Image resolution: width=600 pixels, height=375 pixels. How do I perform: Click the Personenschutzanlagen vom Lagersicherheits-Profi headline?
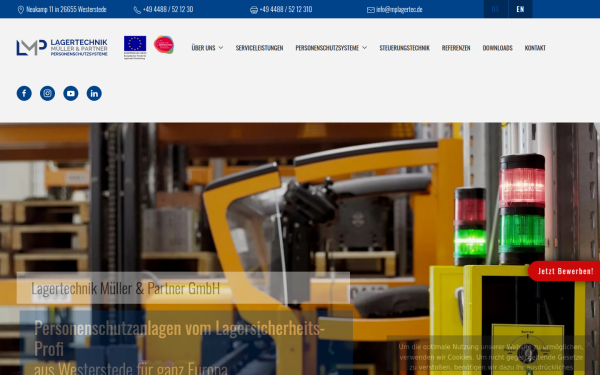tap(179, 338)
